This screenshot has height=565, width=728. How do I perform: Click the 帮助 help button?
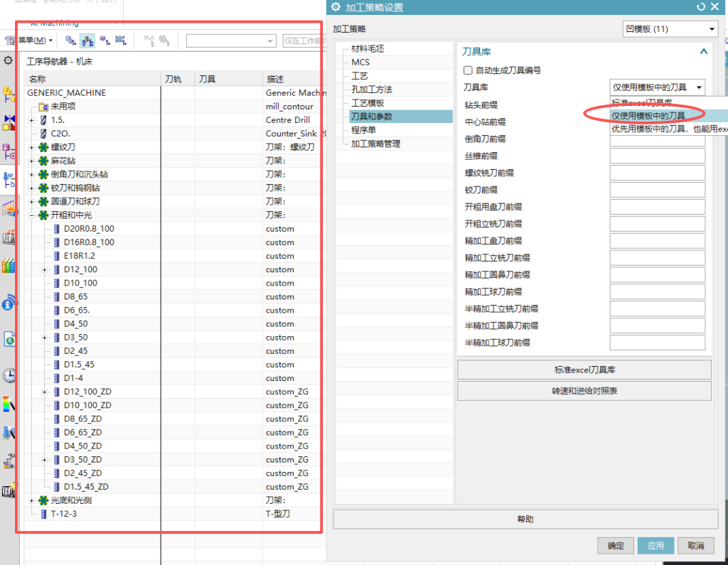click(x=525, y=519)
